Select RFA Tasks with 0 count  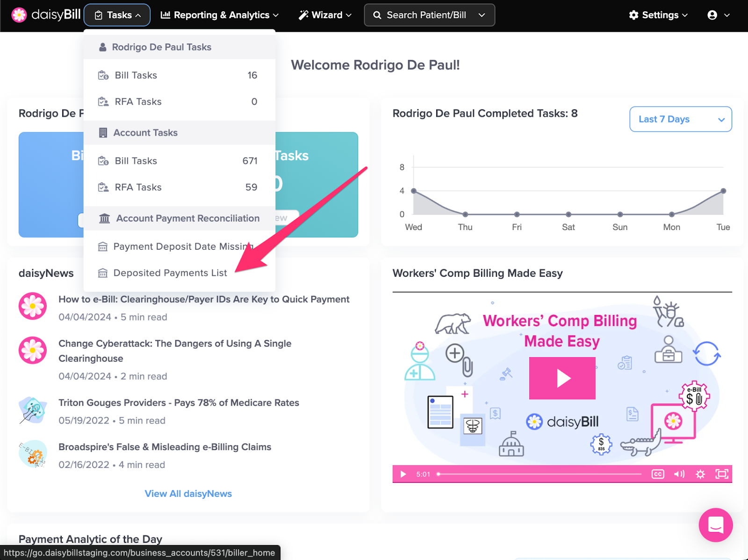(x=179, y=101)
